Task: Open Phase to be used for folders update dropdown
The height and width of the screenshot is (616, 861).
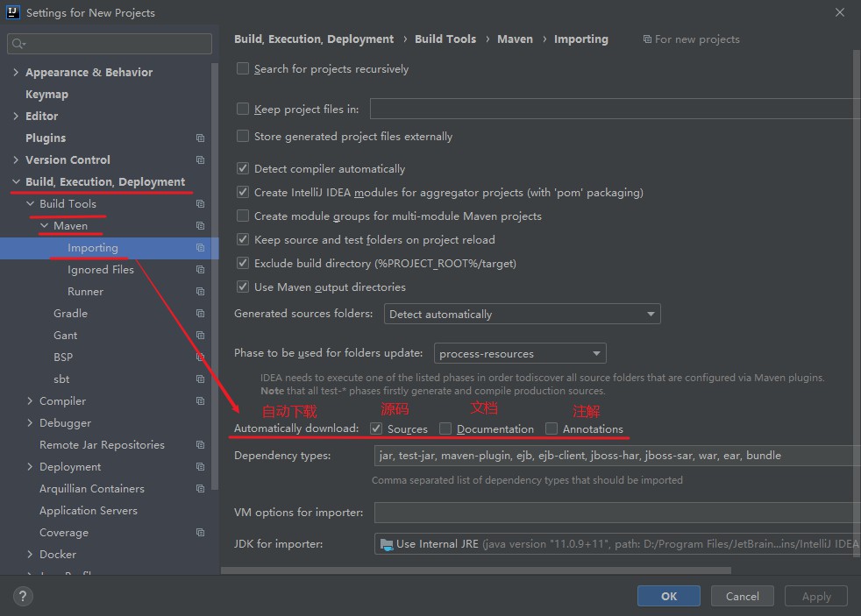Action: click(520, 353)
